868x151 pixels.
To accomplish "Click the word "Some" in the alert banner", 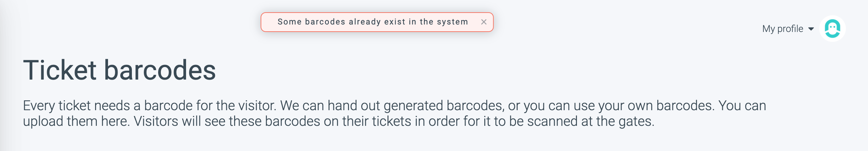I will click(289, 22).
